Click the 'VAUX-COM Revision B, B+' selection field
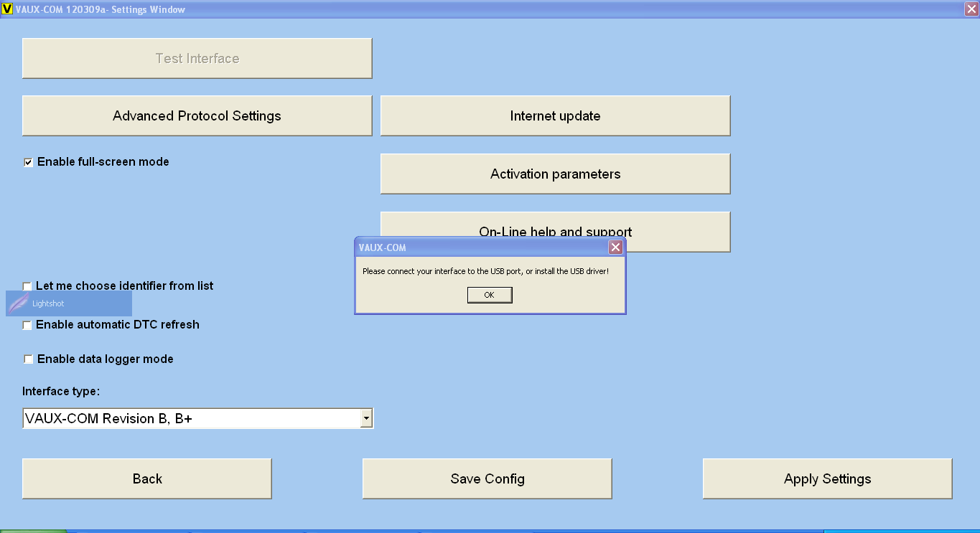The image size is (980, 533). [190, 418]
